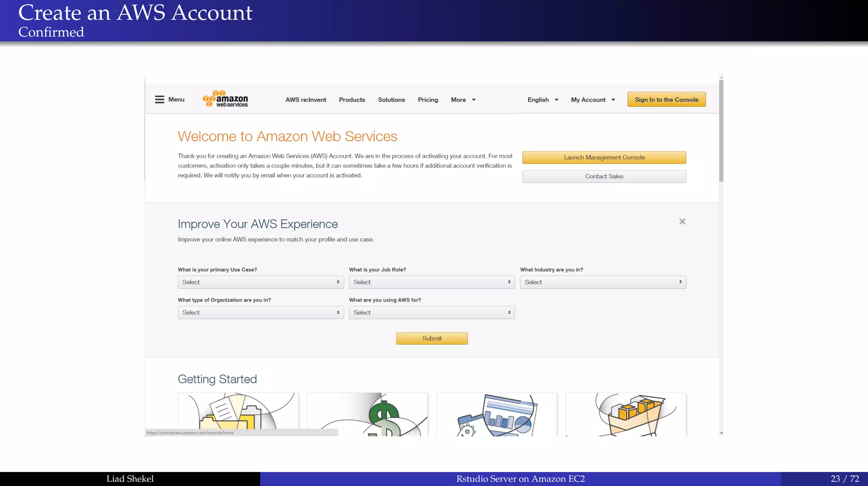Open the Job Role select dropdown
The image size is (868, 486).
click(x=432, y=282)
